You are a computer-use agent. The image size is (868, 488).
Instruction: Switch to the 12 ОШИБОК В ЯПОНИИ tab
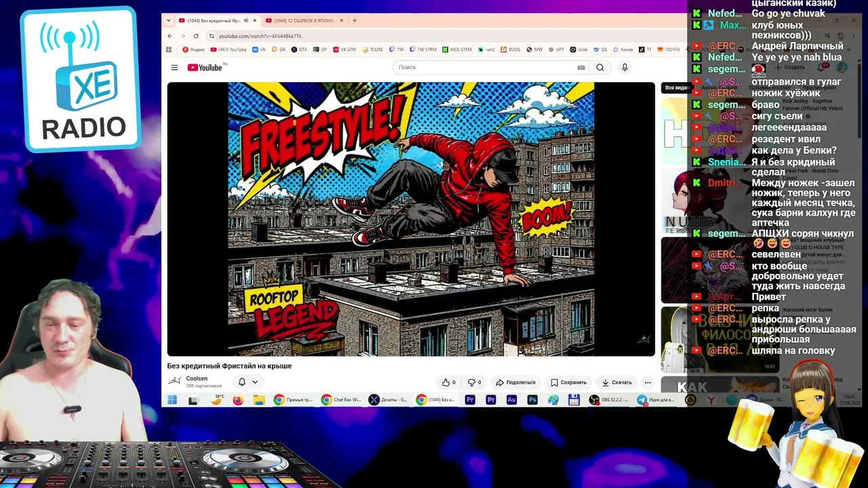(304, 20)
